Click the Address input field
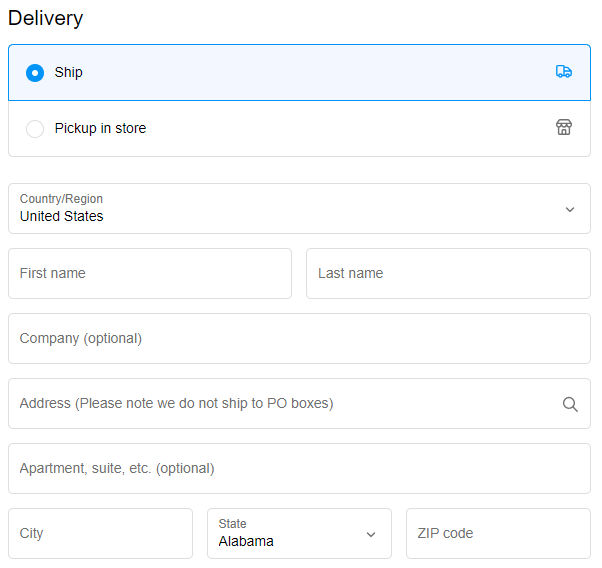 pyautogui.click(x=299, y=404)
